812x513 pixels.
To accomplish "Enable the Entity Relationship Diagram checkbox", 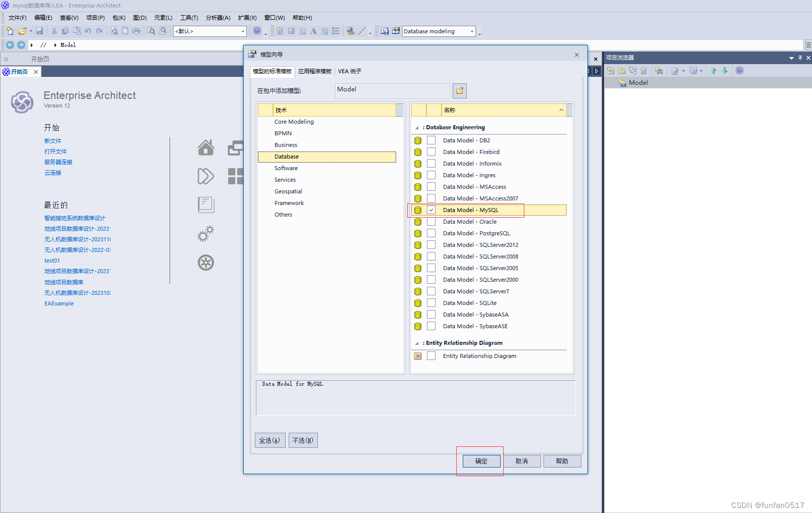I will pos(431,356).
